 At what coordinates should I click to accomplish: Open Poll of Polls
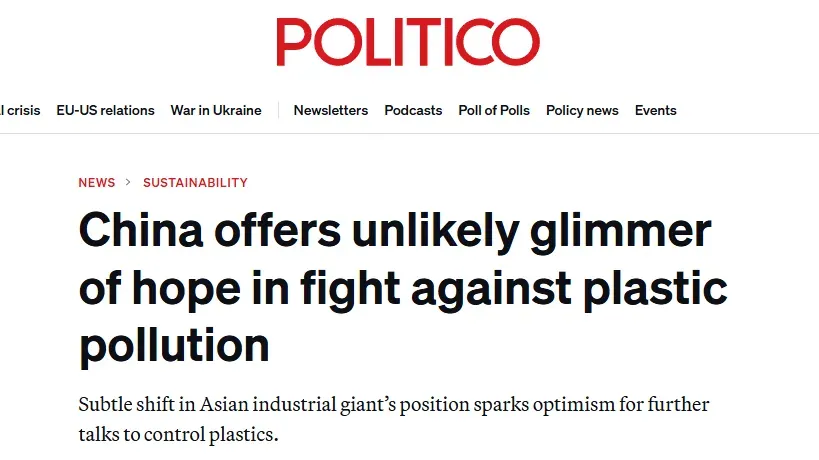click(494, 110)
